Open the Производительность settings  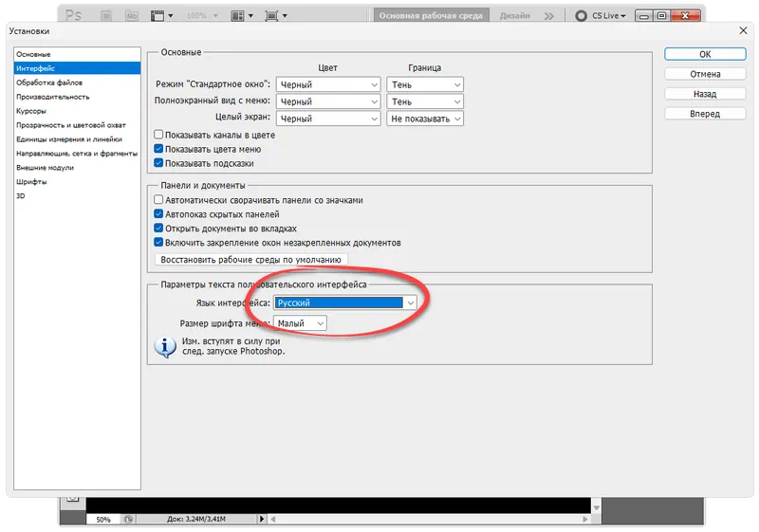coord(78,97)
